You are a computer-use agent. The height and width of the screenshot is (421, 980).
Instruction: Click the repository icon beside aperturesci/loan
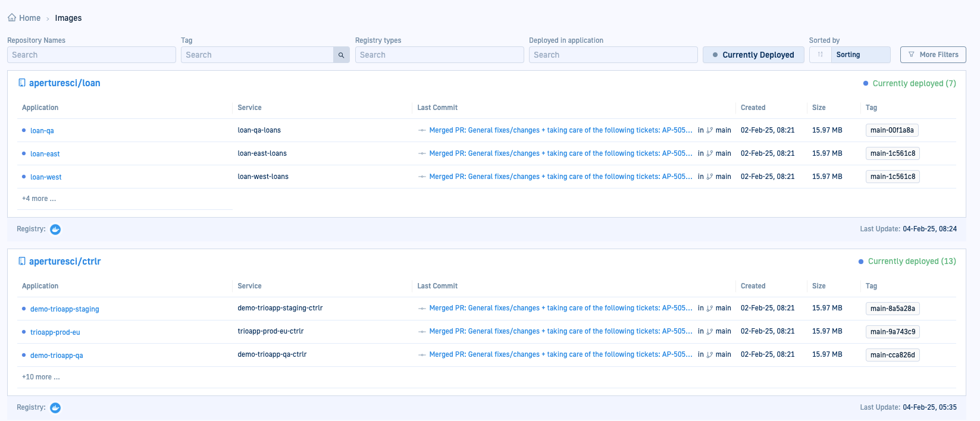pyautogui.click(x=22, y=83)
